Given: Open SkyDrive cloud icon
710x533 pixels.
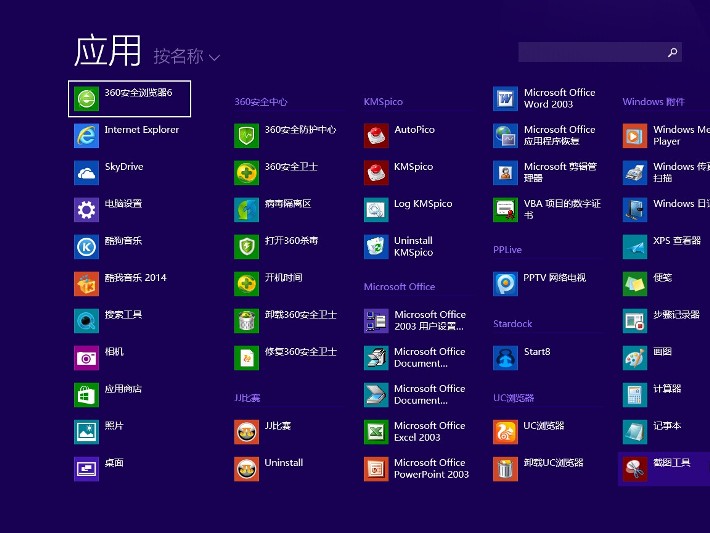Looking at the screenshot, I should point(86,173).
